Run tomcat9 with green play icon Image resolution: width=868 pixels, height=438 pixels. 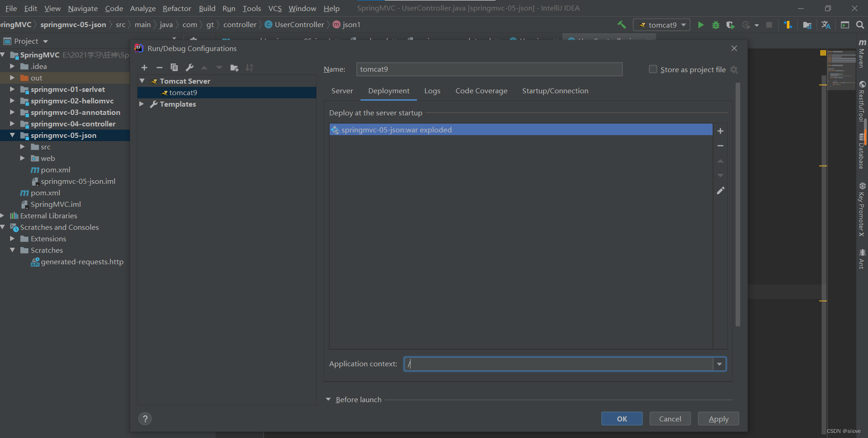point(701,25)
